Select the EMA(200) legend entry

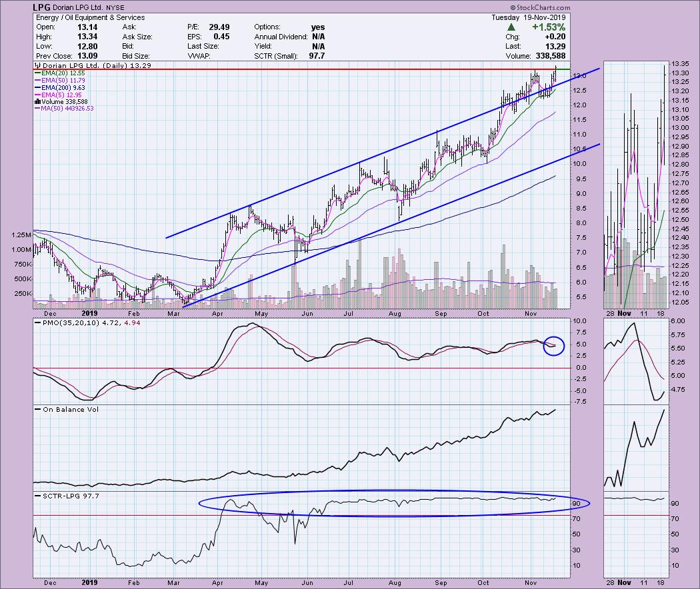(x=60, y=88)
